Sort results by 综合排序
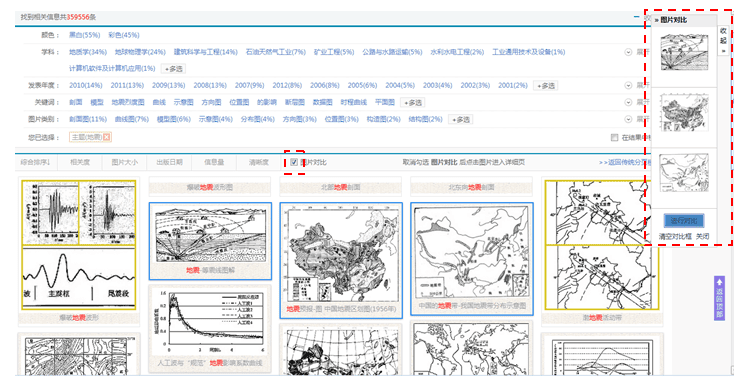The height and width of the screenshot is (383, 736). (x=35, y=162)
